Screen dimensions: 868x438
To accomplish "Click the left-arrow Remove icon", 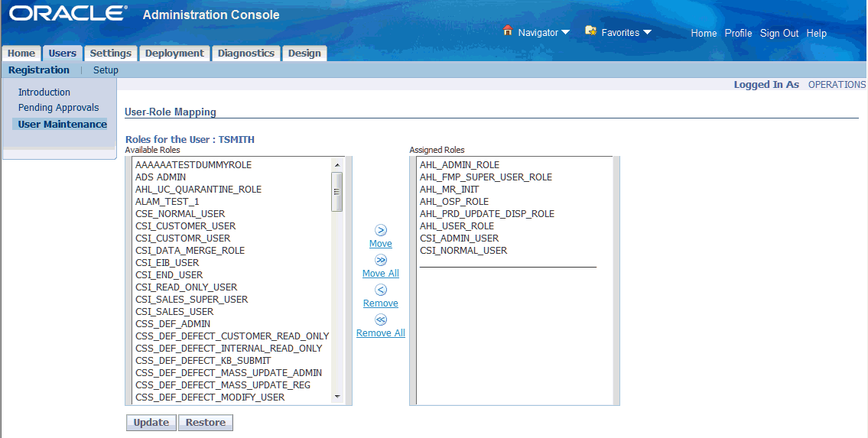I will coord(381,290).
